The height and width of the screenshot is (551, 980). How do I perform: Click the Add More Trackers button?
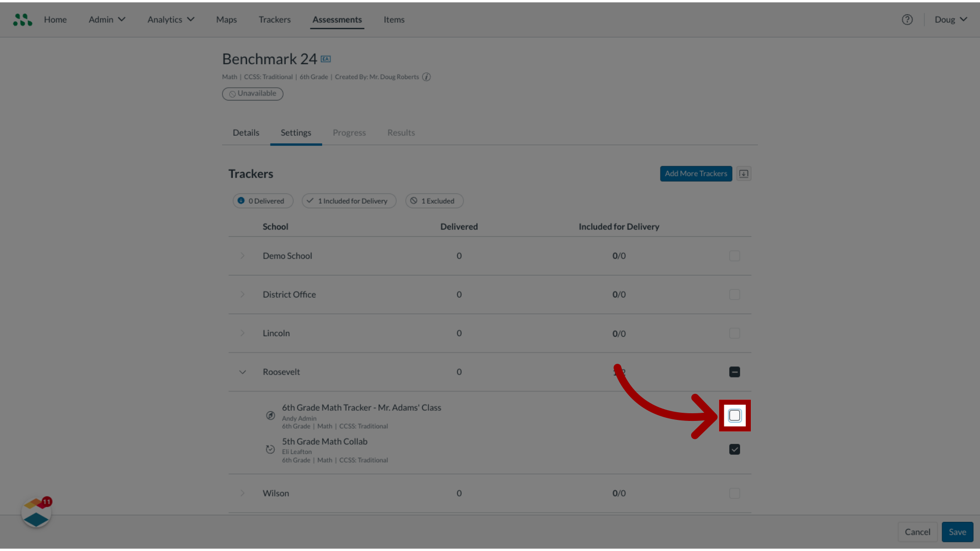pos(696,173)
